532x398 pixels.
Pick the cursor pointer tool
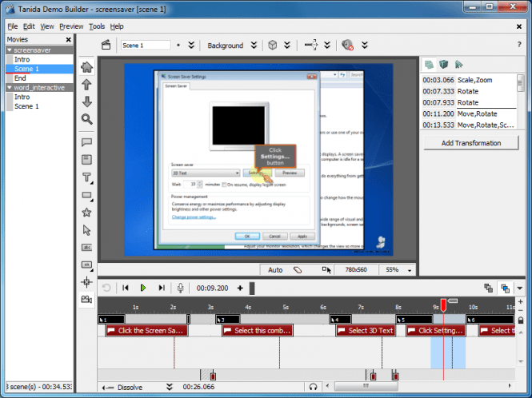coord(87,230)
